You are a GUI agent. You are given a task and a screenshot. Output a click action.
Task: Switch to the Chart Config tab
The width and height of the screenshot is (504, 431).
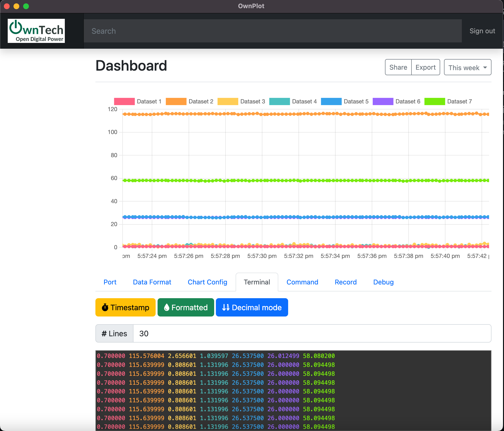[x=207, y=282]
